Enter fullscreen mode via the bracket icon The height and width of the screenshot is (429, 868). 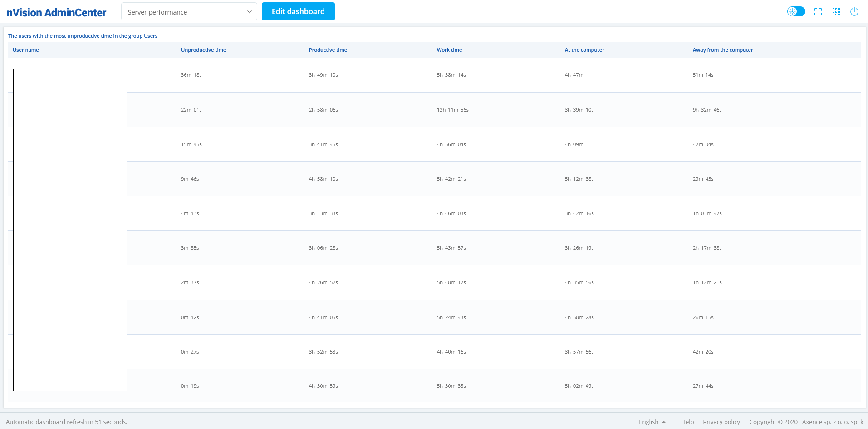[818, 12]
